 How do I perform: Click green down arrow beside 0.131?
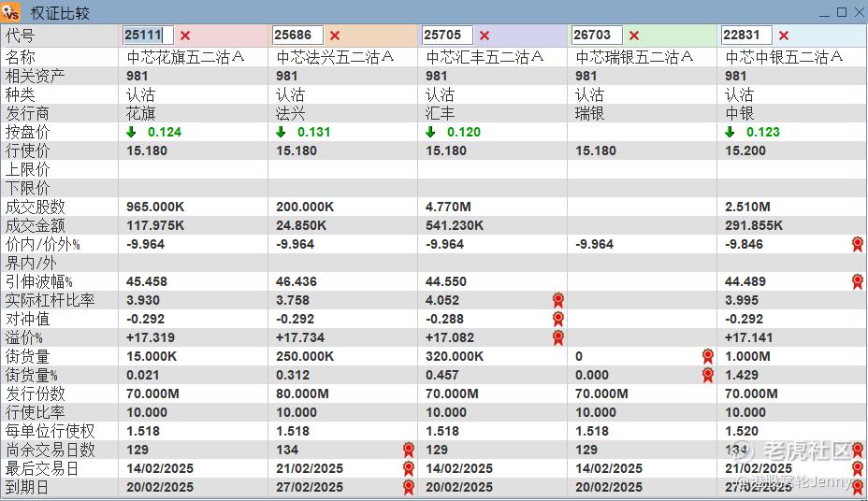pyautogui.click(x=281, y=132)
